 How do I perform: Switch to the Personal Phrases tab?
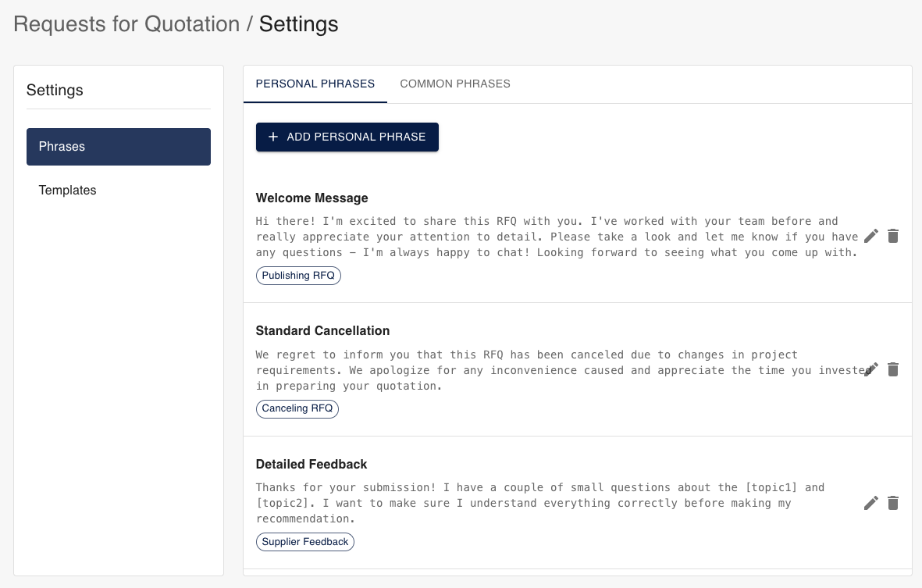315,84
